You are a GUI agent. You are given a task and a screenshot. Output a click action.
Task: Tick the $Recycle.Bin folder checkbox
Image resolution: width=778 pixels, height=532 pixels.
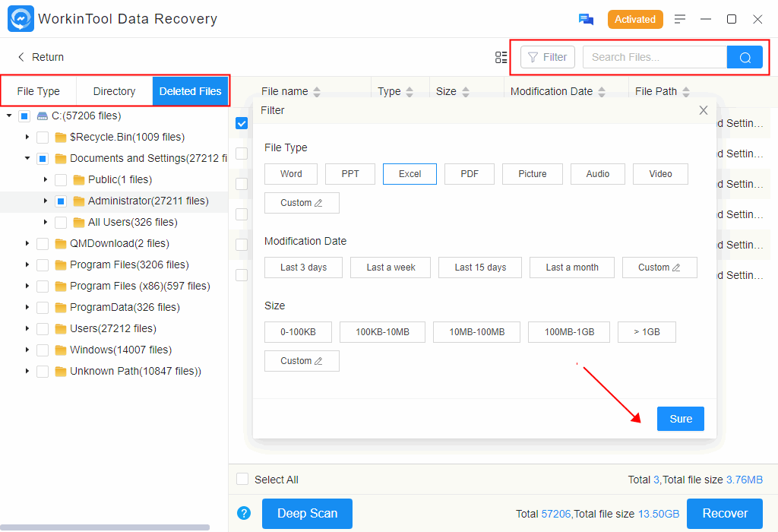click(43, 138)
